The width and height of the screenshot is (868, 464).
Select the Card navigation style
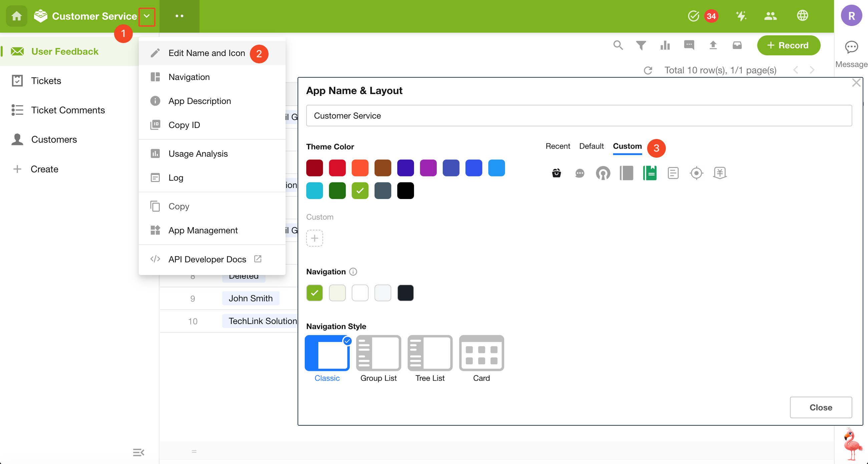coord(481,354)
